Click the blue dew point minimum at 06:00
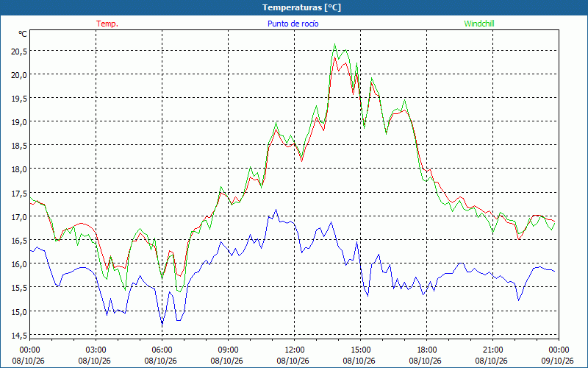The width and height of the screenshot is (588, 368). (x=162, y=324)
